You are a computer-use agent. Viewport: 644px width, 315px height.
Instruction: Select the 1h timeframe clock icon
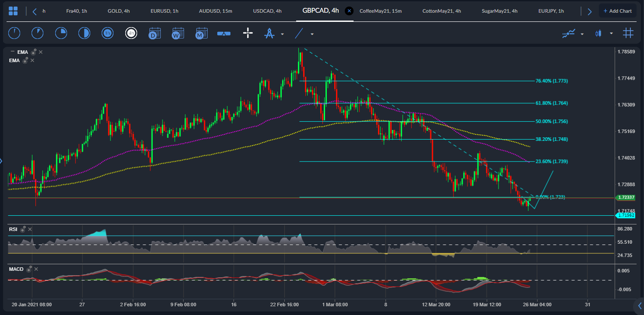(x=107, y=33)
